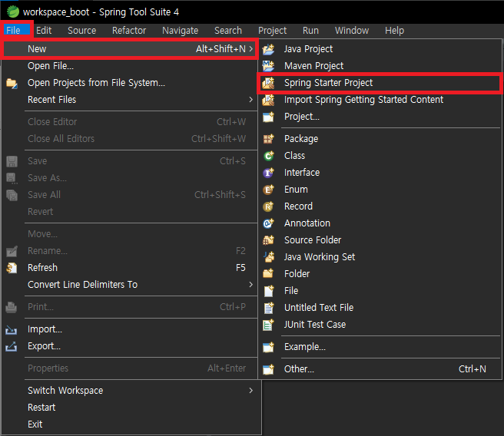
Task: Click the Enum icon
Action: point(268,190)
